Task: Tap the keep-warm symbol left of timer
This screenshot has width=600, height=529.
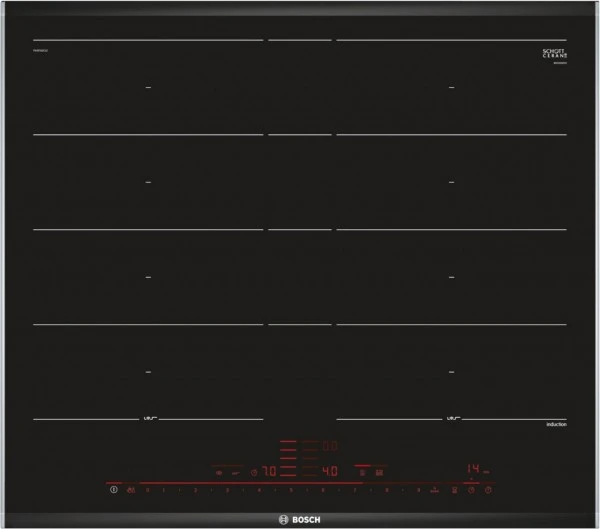Action: (x=455, y=490)
